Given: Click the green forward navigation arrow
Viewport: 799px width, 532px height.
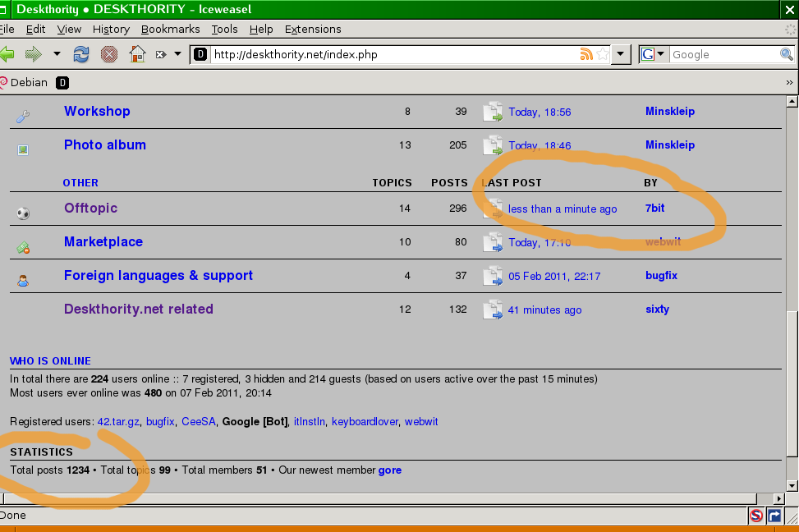Looking at the screenshot, I should pos(33,55).
